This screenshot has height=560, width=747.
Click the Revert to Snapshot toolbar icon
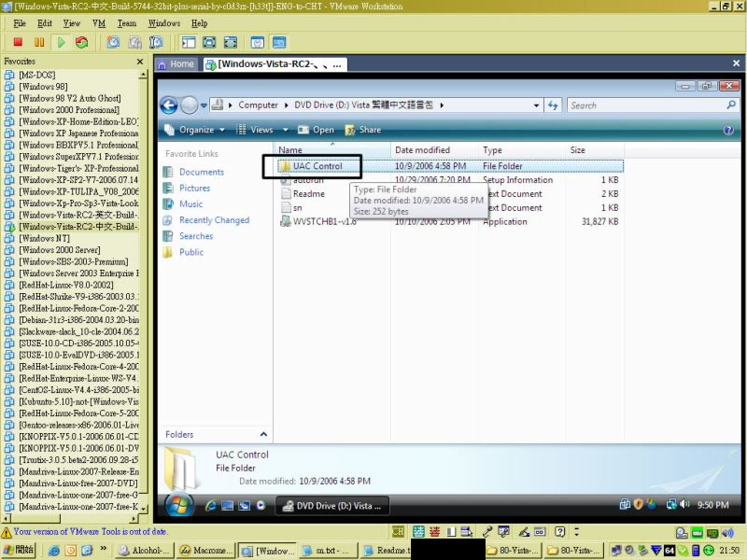[134, 42]
